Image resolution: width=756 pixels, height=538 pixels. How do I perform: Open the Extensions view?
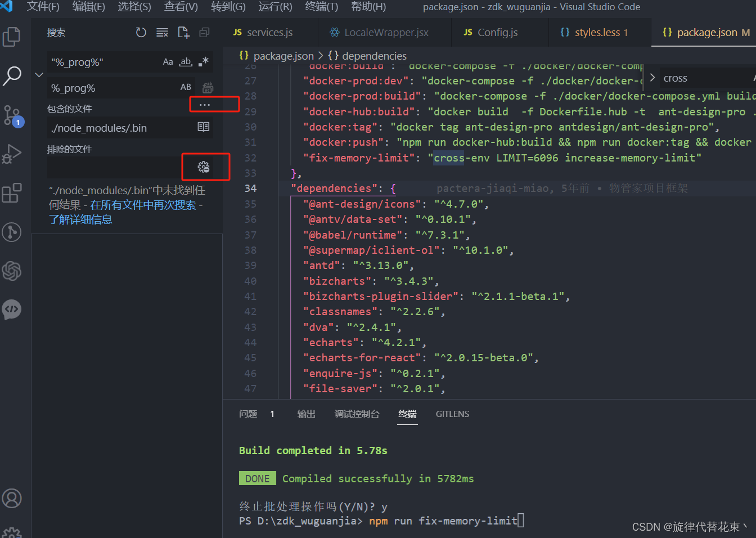[x=12, y=192]
